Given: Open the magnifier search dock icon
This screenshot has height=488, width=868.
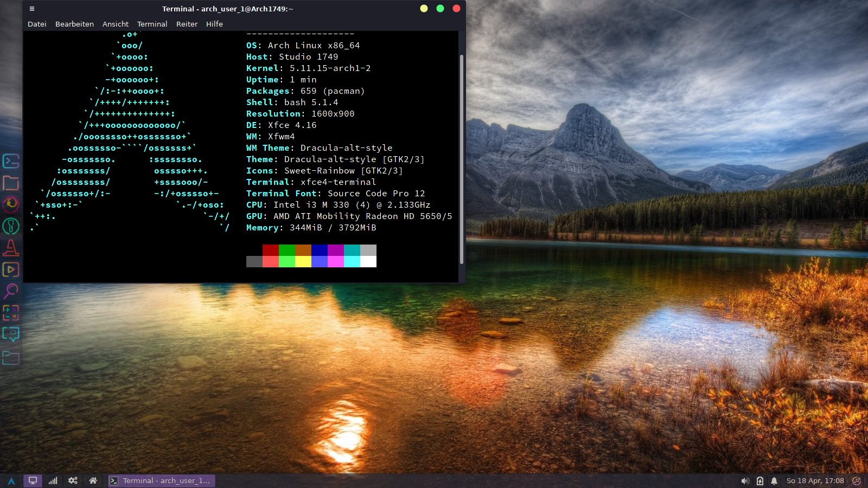Looking at the screenshot, I should click(11, 291).
